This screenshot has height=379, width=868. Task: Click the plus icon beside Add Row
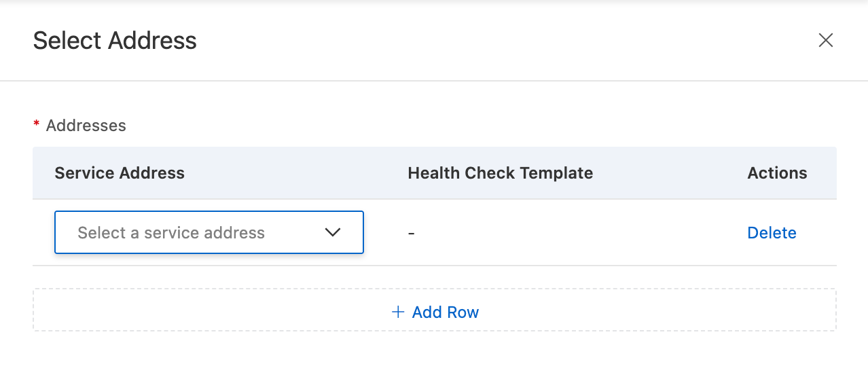click(x=398, y=312)
